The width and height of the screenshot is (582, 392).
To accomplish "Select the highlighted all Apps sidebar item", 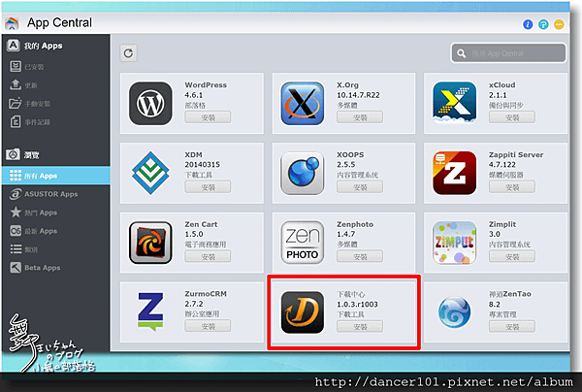I will pos(56,176).
